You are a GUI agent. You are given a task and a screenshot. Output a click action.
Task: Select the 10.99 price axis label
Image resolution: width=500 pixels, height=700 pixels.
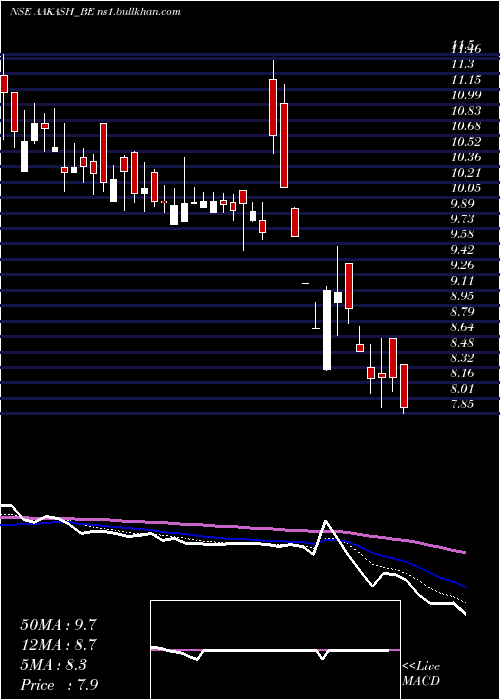click(466, 95)
